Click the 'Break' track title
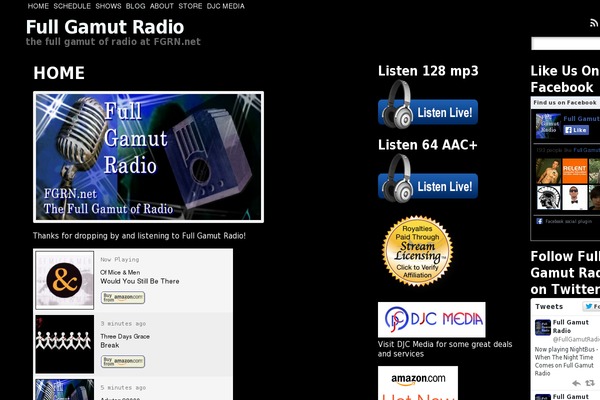600x400 pixels. [110, 345]
